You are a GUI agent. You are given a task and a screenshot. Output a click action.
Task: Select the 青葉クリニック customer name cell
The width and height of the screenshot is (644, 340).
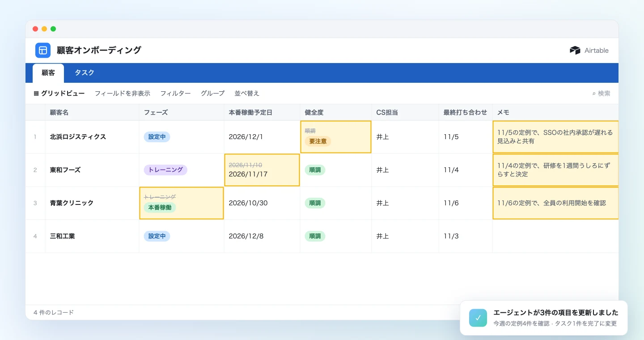[92, 203]
